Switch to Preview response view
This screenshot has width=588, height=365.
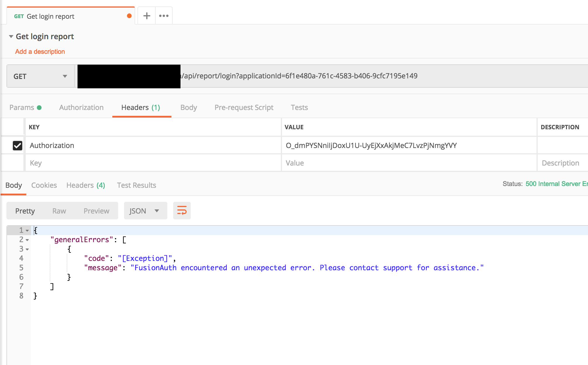[96, 210]
